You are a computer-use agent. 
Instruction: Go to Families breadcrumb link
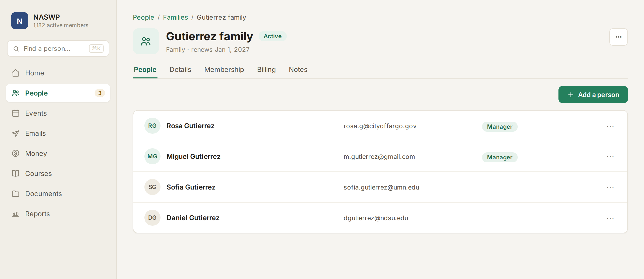pyautogui.click(x=175, y=17)
